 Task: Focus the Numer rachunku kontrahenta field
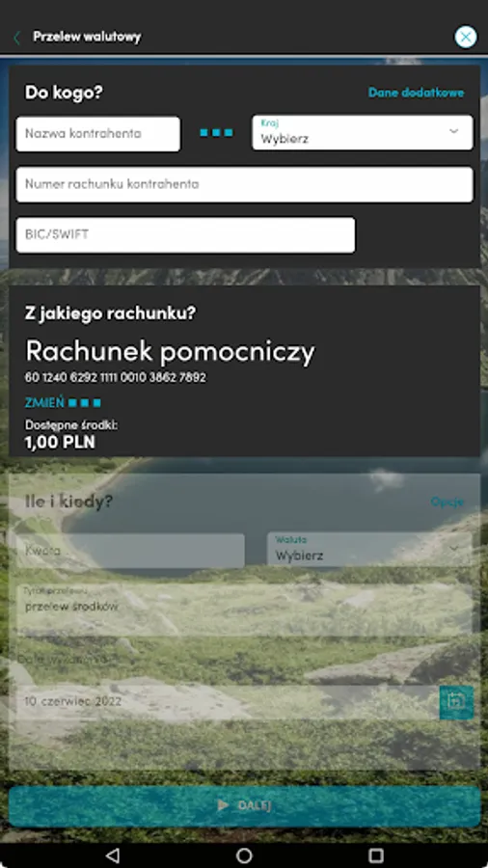click(245, 184)
